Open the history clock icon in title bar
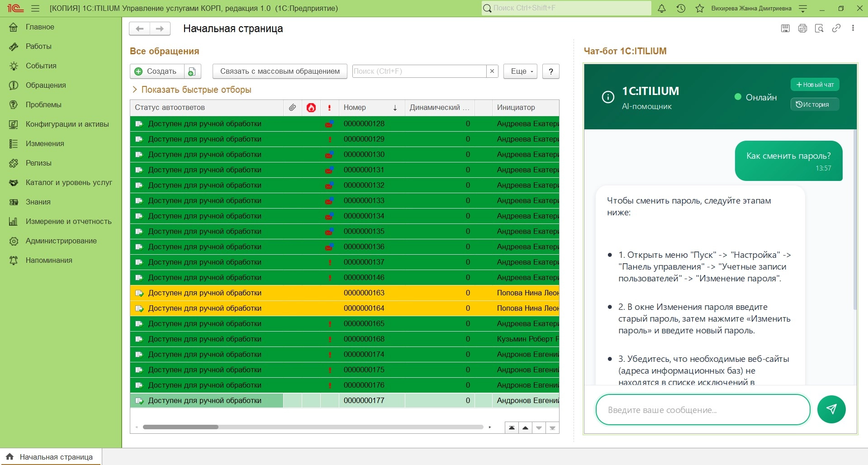Screen dimensions: 868x465 (x=681, y=9)
